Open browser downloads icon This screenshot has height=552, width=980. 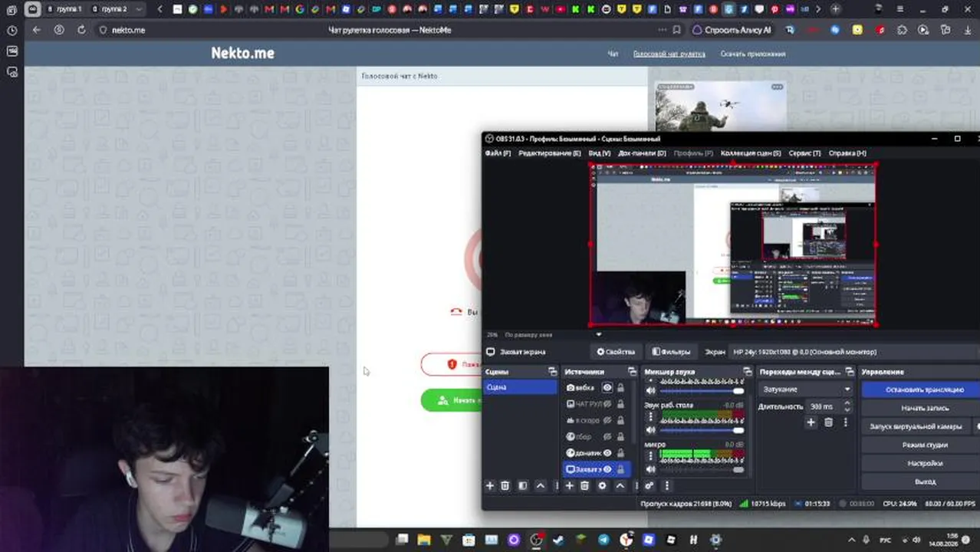coord(968,30)
